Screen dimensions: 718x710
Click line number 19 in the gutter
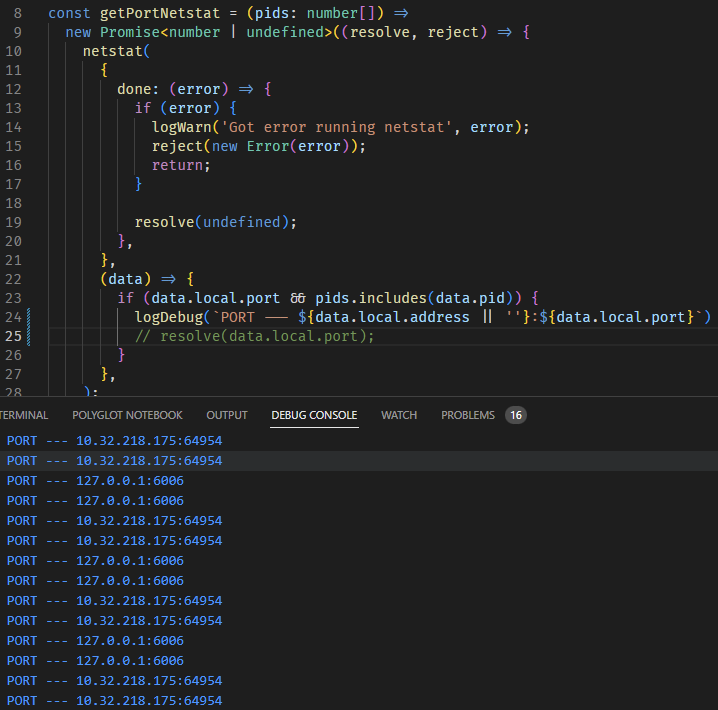(x=13, y=222)
